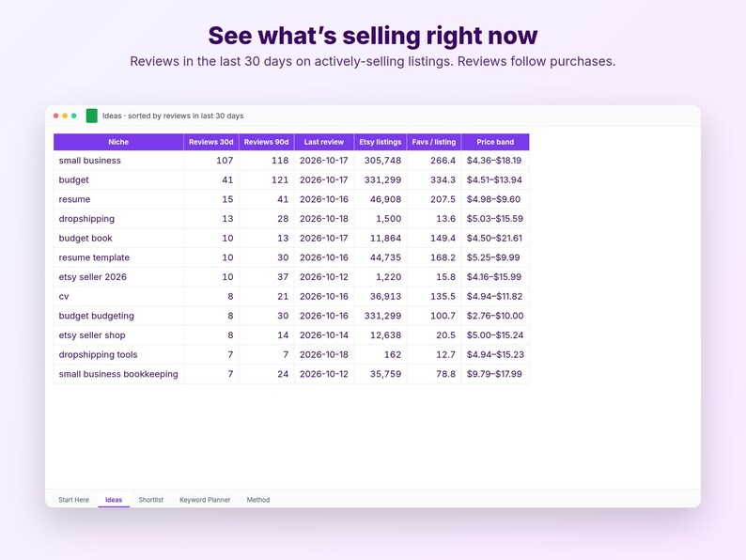Click the $4.51–$13.94 price band cell
Image resolution: width=746 pixels, height=560 pixels.
tap(495, 179)
